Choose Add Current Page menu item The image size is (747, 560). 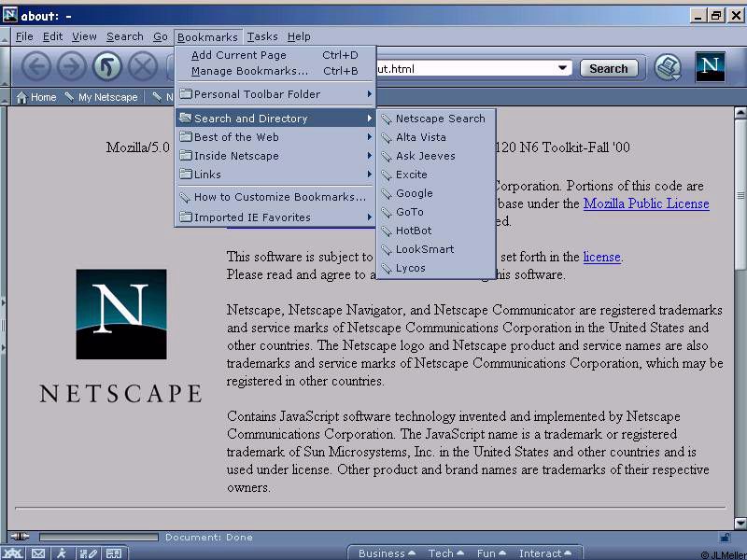(x=275, y=55)
